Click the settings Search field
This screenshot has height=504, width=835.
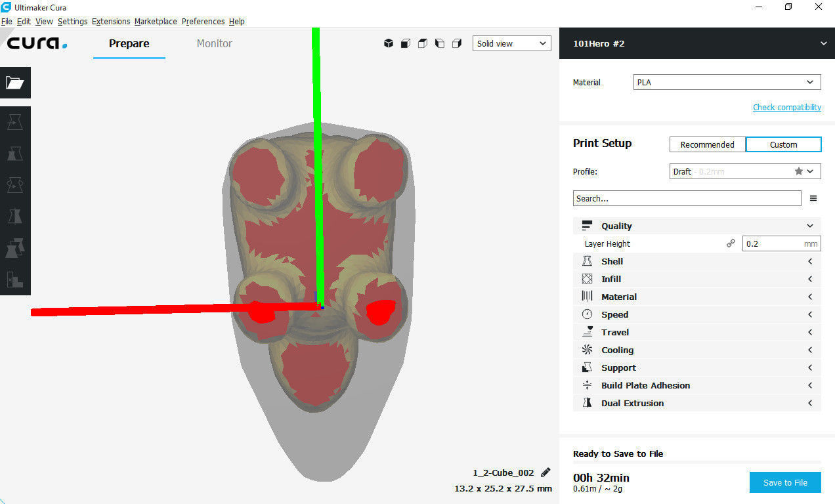click(687, 198)
